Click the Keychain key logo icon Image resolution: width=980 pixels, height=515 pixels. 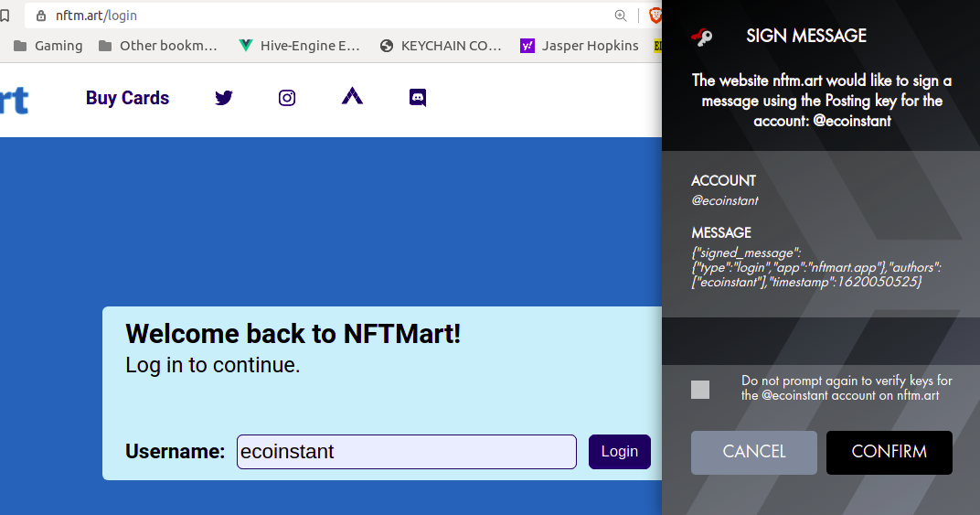click(x=701, y=37)
